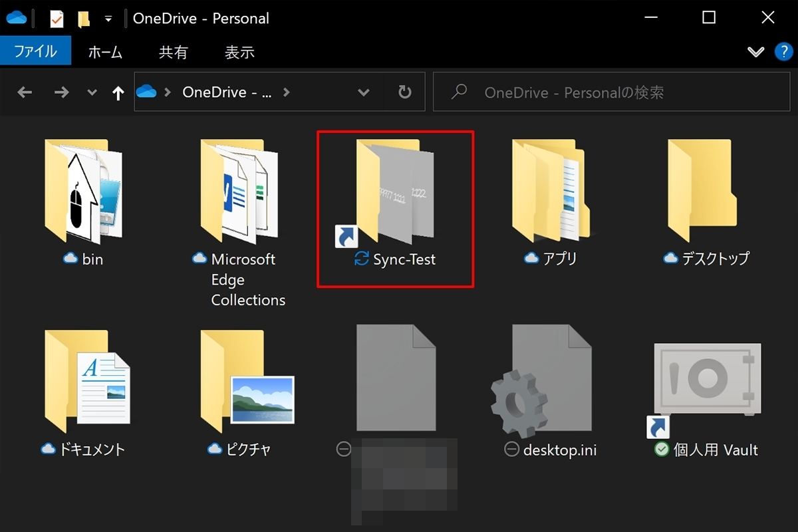Focus the OneDrive - Personal search field
Image resolution: width=798 pixels, height=532 pixels.
[x=611, y=92]
